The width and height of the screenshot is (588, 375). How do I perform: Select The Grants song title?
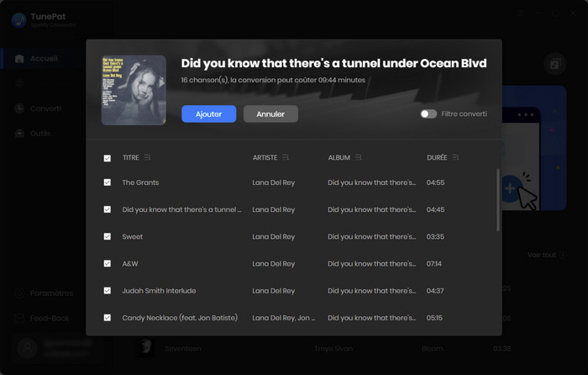140,182
